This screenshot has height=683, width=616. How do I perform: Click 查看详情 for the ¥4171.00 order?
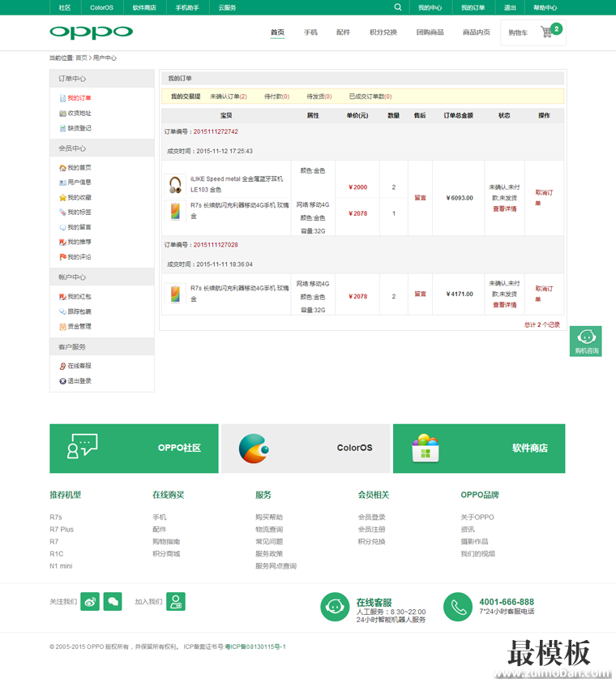click(x=505, y=305)
